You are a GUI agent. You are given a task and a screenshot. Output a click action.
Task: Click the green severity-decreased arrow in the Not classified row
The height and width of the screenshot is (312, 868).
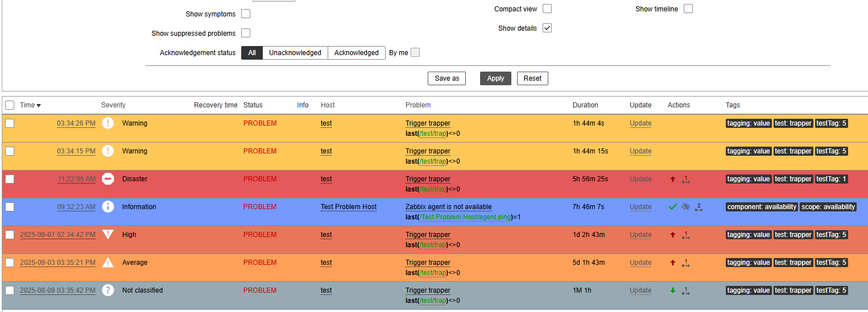click(x=673, y=290)
